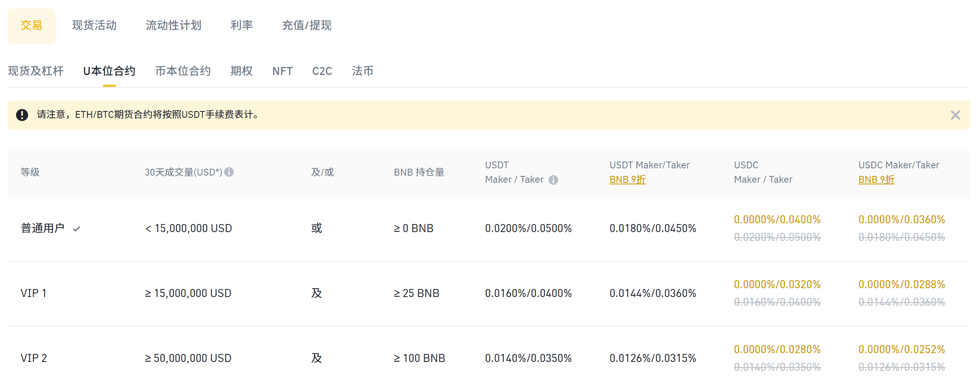Click the 等级 column header
The width and height of the screenshot is (980, 386).
pyautogui.click(x=30, y=172)
